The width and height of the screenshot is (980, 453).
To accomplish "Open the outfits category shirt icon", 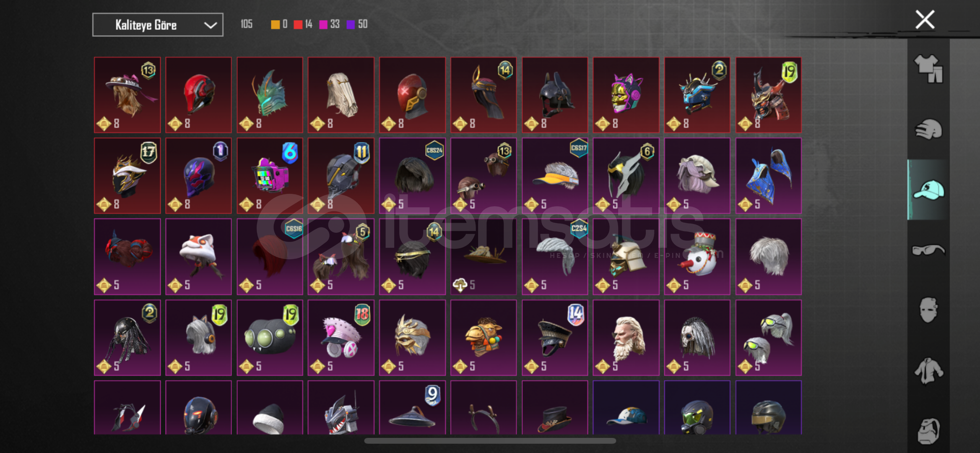I will pyautogui.click(x=928, y=69).
